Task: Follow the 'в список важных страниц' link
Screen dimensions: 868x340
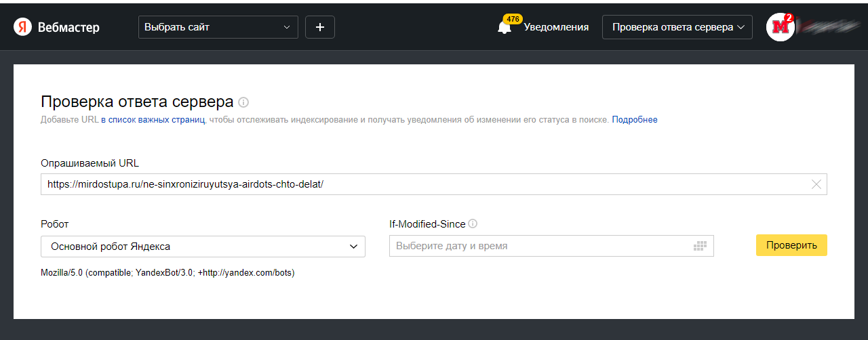Action: coord(153,120)
